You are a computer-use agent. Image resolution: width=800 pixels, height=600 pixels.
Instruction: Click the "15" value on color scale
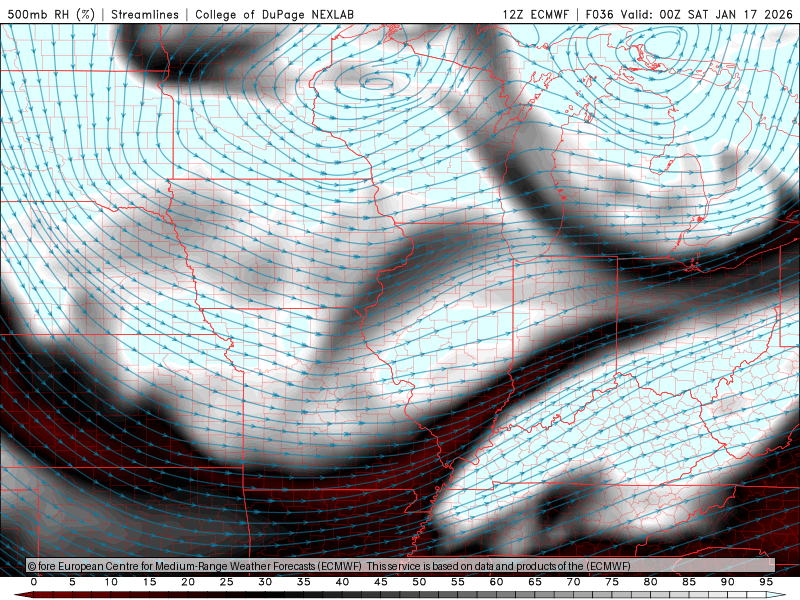[149, 582]
